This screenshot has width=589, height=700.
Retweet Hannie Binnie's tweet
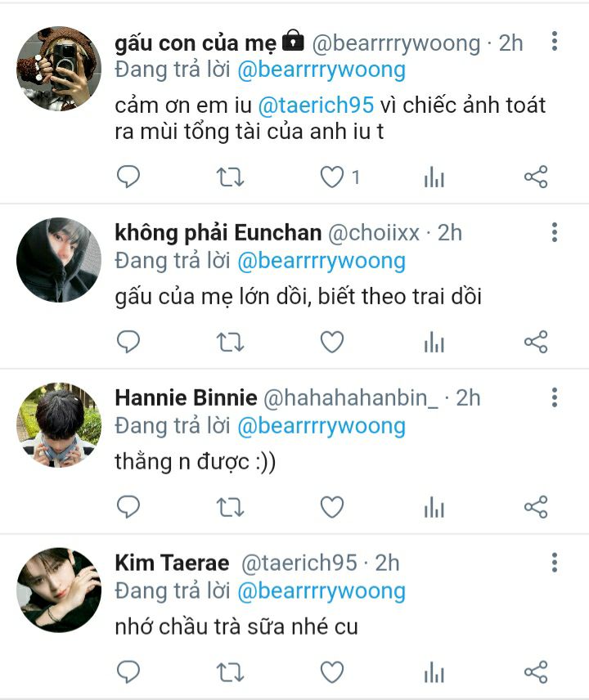pyautogui.click(x=230, y=507)
